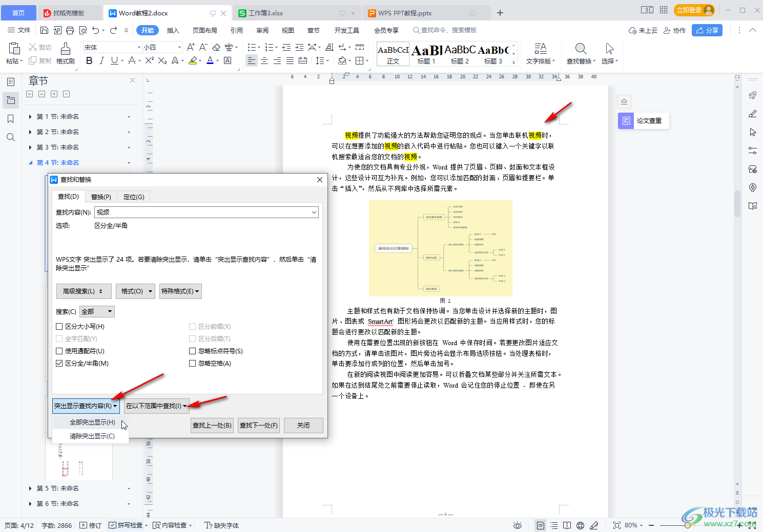Open Find in range dropdown

point(156,406)
